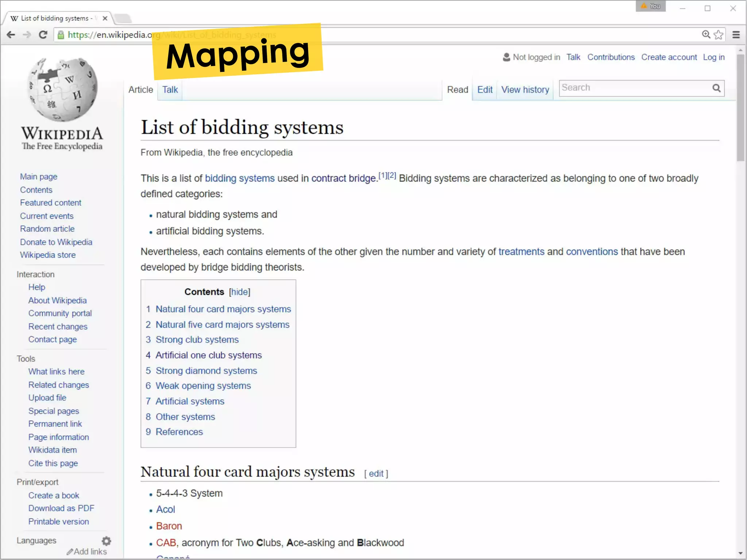
Task: Click Create account
Action: coord(669,57)
